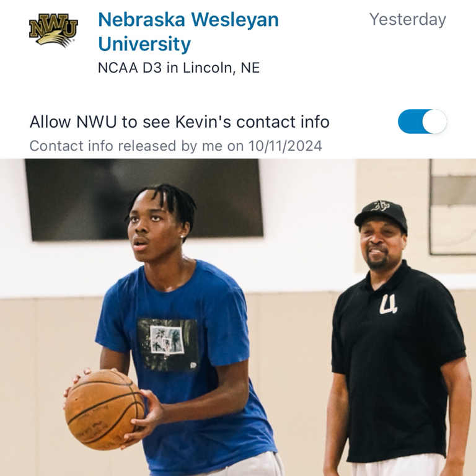
Task: Click the small tag on the blue shirt graphic
Action: [x=193, y=365]
